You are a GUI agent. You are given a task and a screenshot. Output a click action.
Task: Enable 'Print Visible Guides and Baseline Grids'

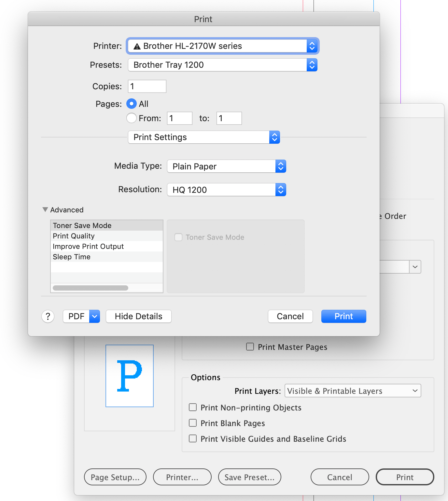click(192, 438)
